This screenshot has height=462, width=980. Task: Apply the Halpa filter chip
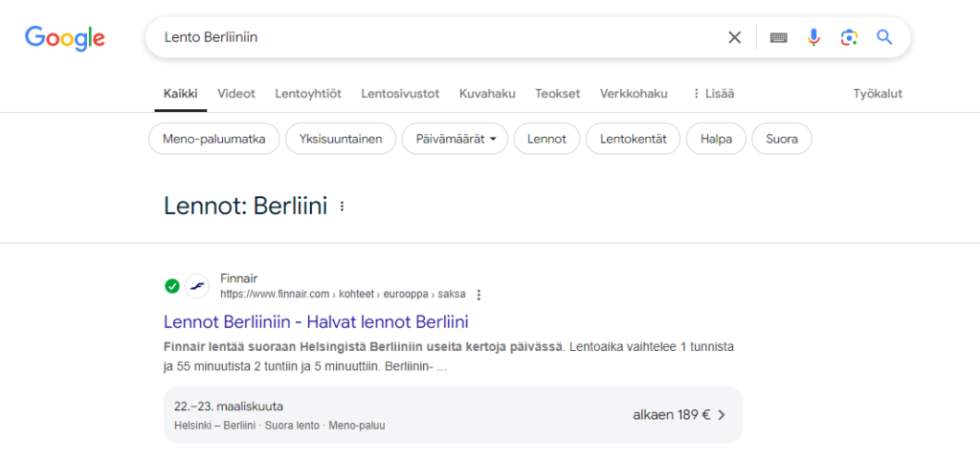pos(716,139)
